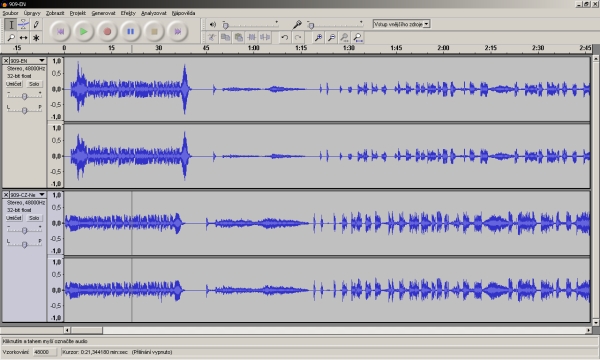Select the Zoom magnifier tool
Screen dimensions: 600x360
coord(11,37)
